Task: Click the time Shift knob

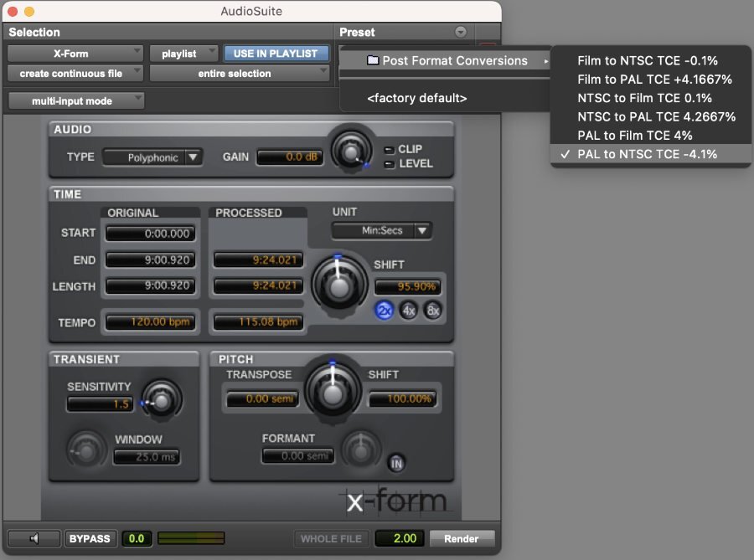Action: 339,285
